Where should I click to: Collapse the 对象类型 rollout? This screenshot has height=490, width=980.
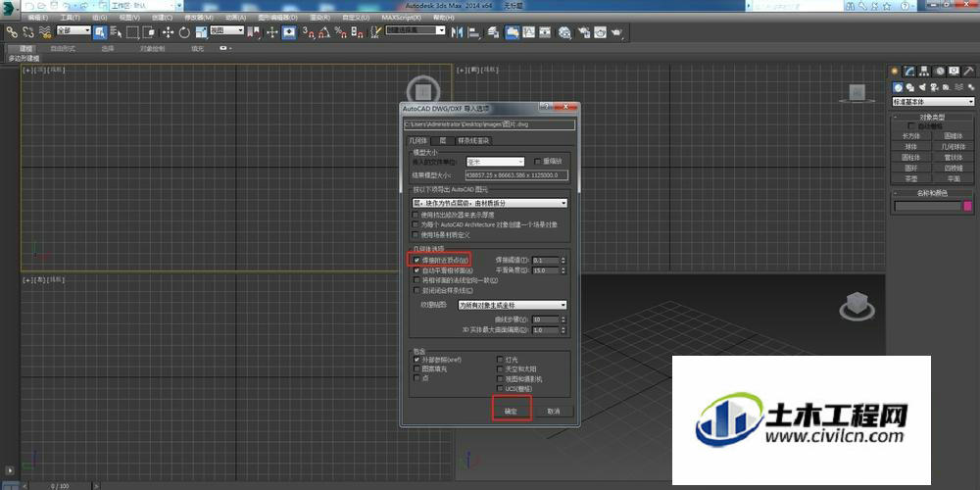point(932,117)
